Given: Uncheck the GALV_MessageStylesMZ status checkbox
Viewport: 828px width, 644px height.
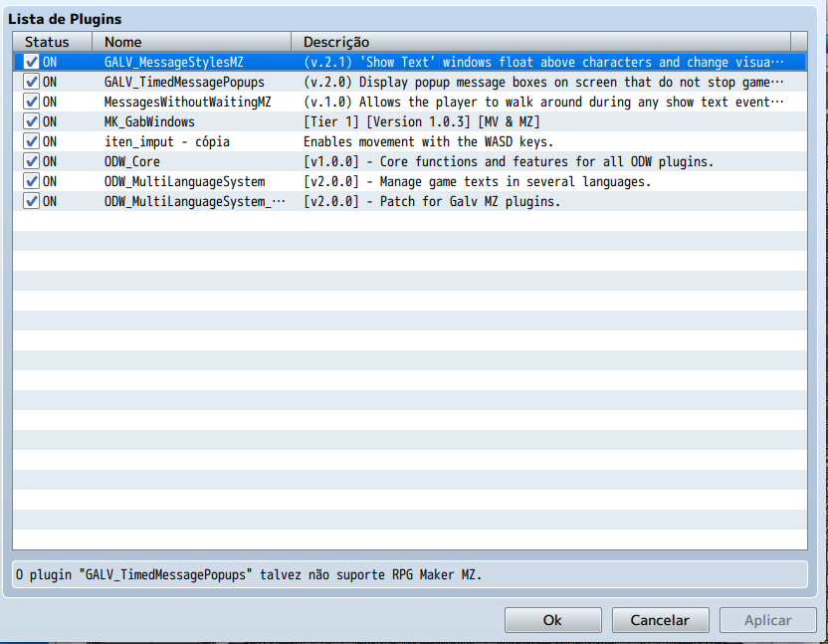Looking at the screenshot, I should pyautogui.click(x=31, y=62).
